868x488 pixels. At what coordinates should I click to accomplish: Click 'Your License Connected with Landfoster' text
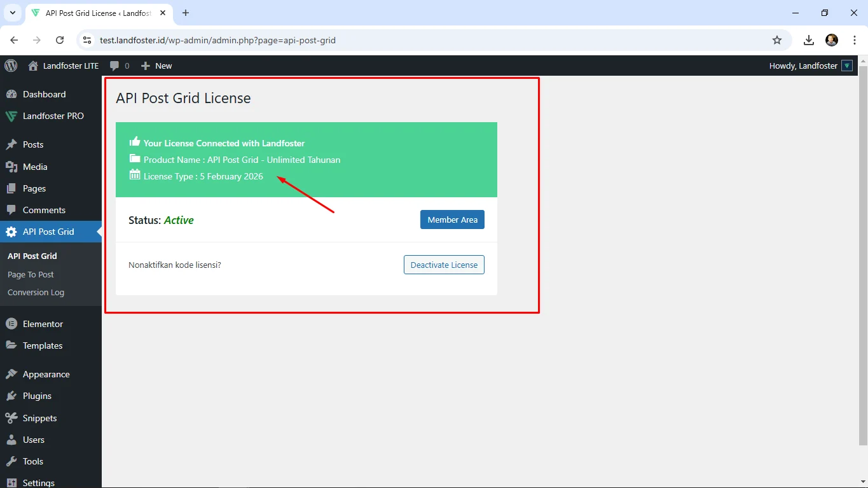[x=224, y=143]
